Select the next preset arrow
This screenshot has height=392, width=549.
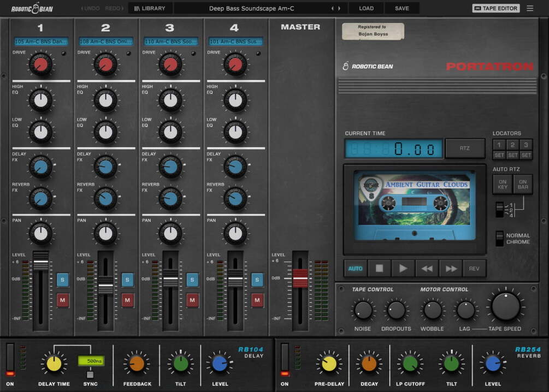[339, 8]
